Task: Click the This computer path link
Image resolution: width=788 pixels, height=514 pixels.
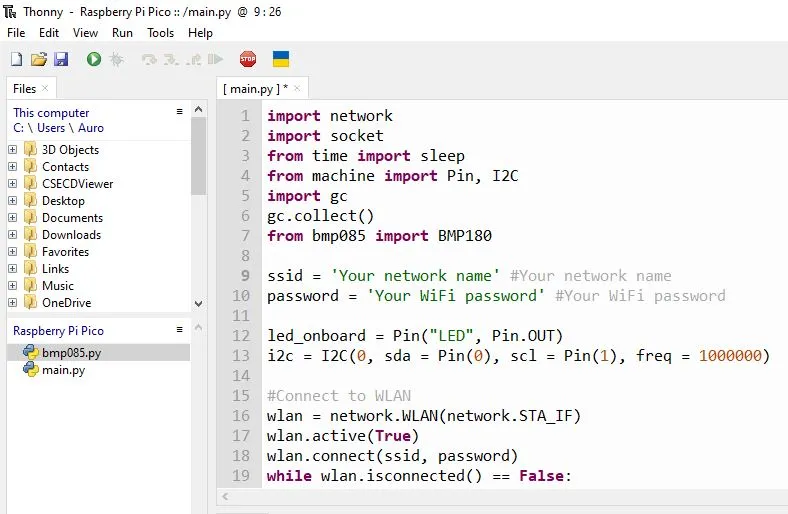Action: pos(51,113)
